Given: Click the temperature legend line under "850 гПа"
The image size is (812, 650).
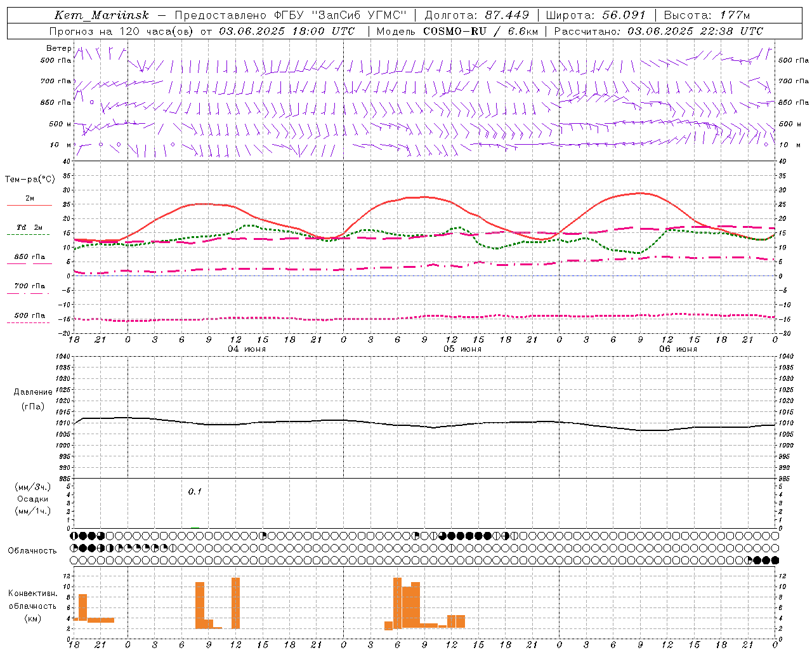Looking at the screenshot, I should (29, 263).
